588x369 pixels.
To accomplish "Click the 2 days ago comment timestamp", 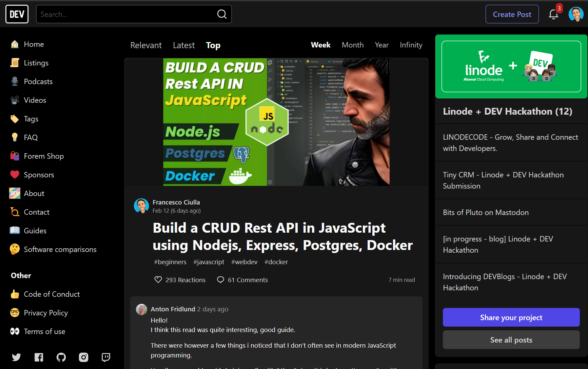I will pyautogui.click(x=213, y=309).
